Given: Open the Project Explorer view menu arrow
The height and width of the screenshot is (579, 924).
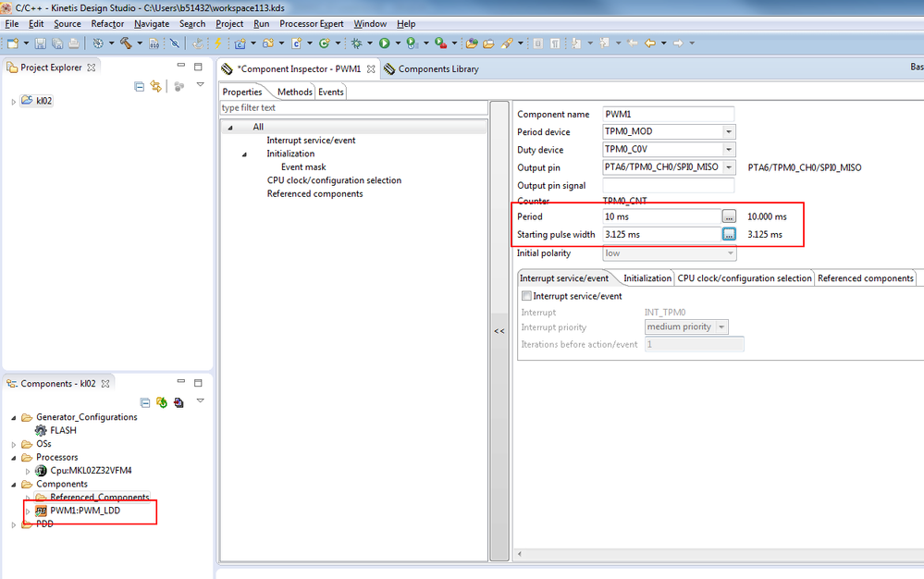Looking at the screenshot, I should click(201, 85).
